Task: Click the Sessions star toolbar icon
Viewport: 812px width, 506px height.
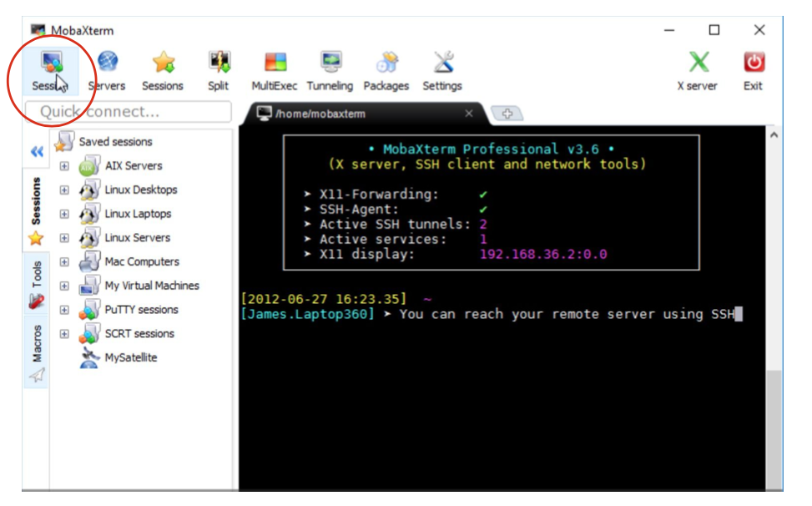Action: 163,62
